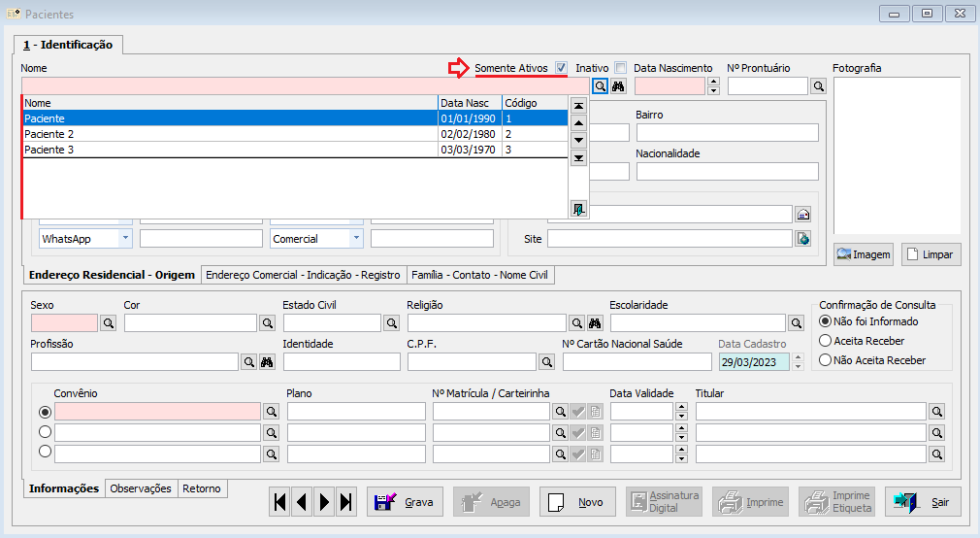Switch to Endereço Residencial - Origem tab
This screenshot has width=980, height=538.
[112, 275]
